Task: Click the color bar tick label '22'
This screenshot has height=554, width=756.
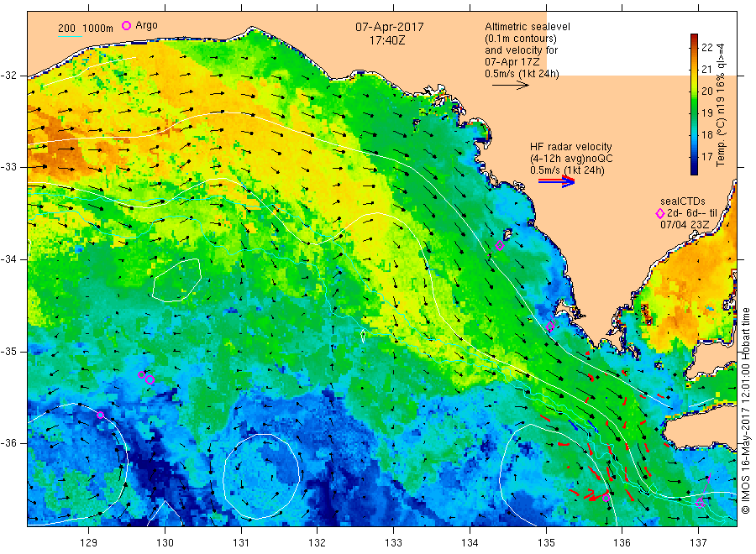Action: tap(706, 47)
